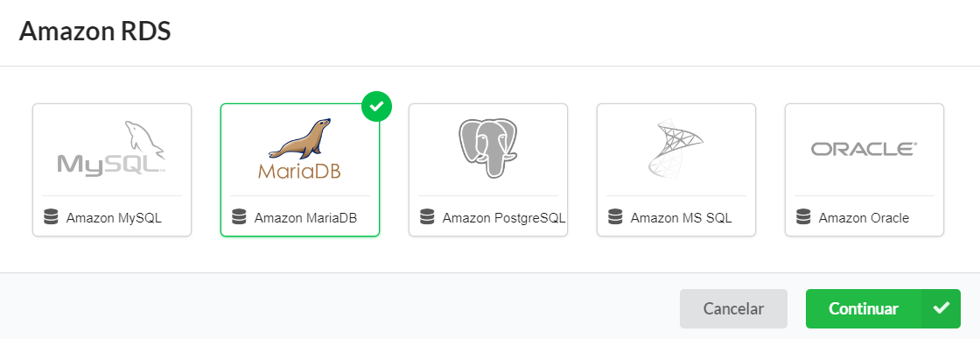This screenshot has height=339, width=980.
Task: Click the Cancelar button
Action: tap(734, 308)
